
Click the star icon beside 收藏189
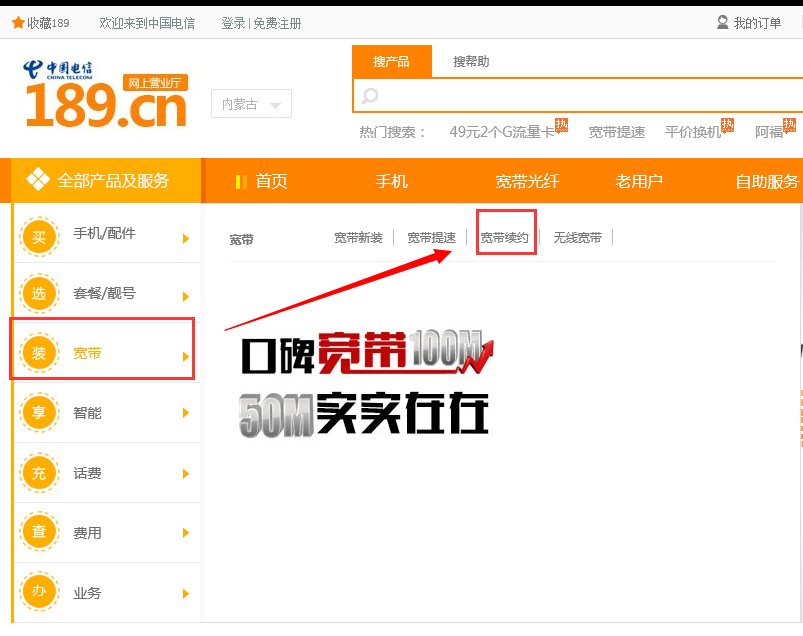pos(17,21)
